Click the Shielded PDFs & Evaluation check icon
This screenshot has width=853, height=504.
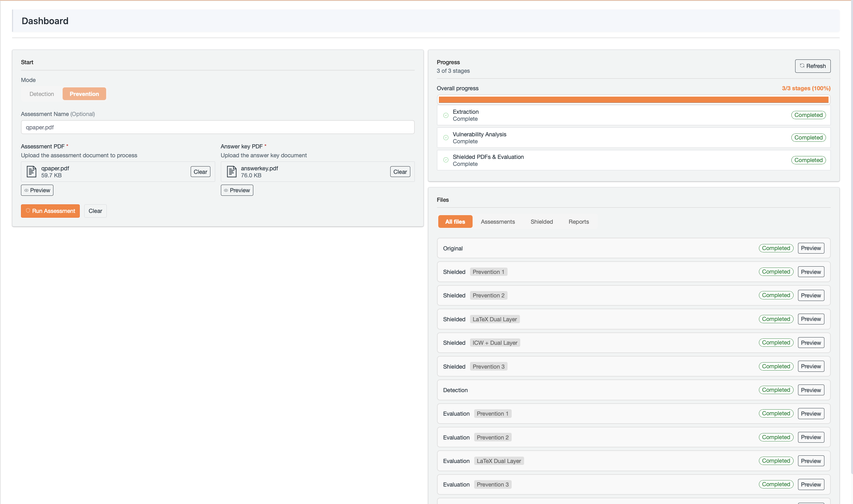pos(446,160)
